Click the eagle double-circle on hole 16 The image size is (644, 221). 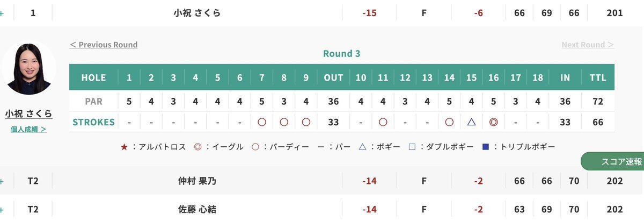(493, 122)
